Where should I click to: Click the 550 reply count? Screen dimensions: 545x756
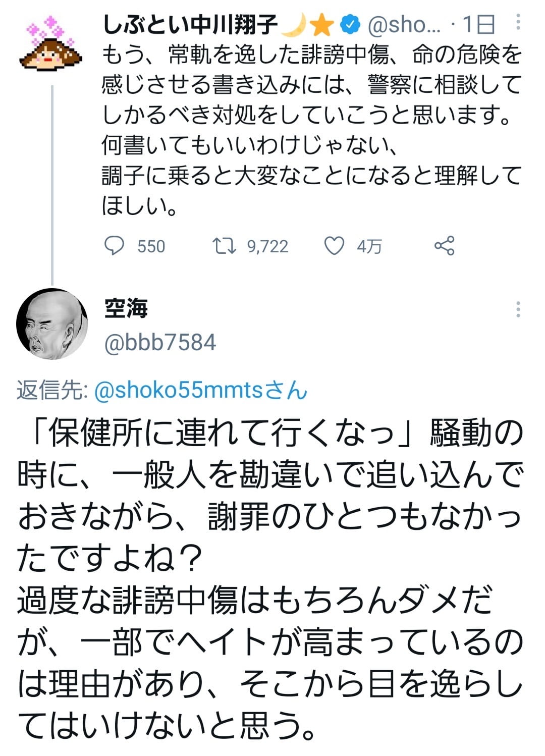click(x=151, y=246)
